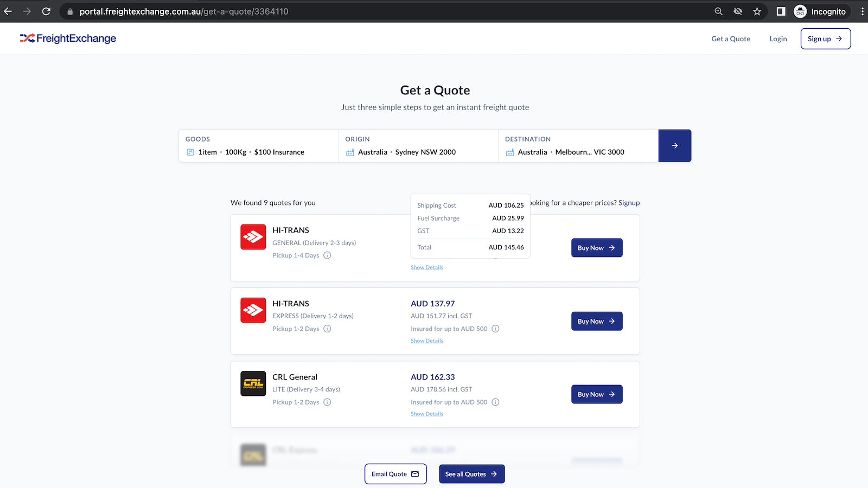Bookmark this page with the star icon
Screen dimensions: 868x488
pos(757,11)
